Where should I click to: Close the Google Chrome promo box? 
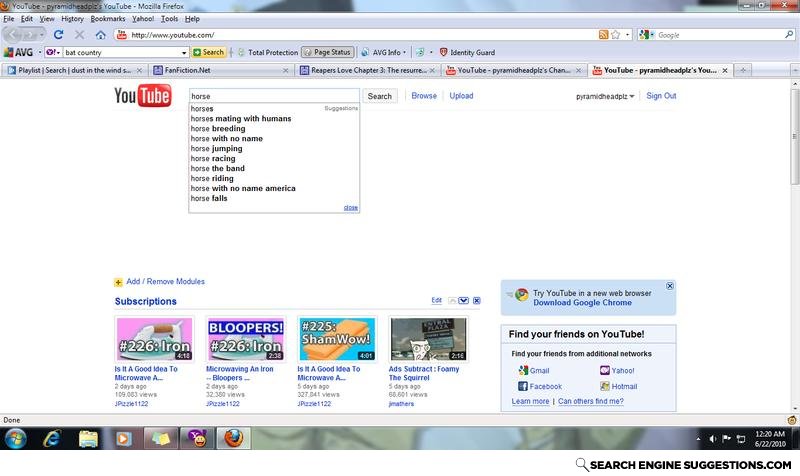click(x=670, y=286)
